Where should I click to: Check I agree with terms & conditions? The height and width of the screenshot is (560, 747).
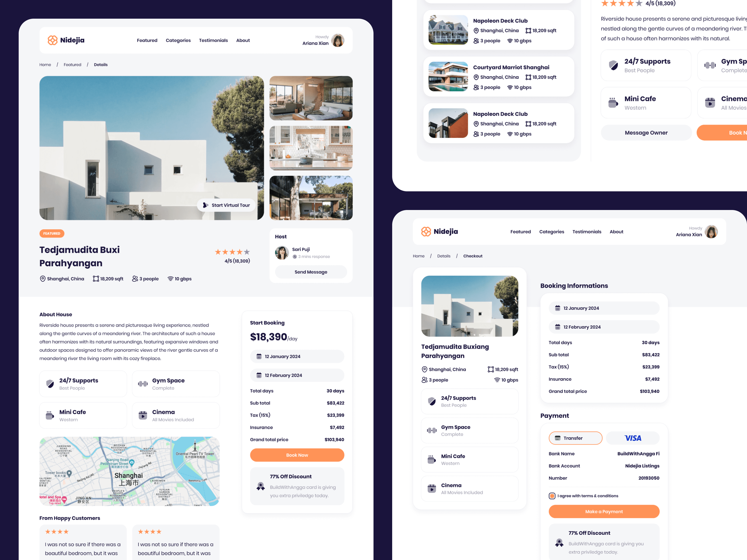552,496
